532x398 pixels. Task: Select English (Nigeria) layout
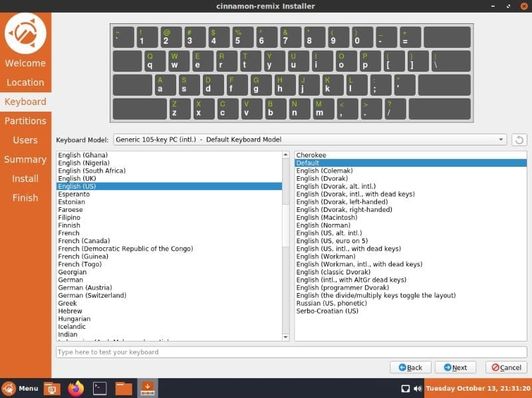(x=169, y=163)
